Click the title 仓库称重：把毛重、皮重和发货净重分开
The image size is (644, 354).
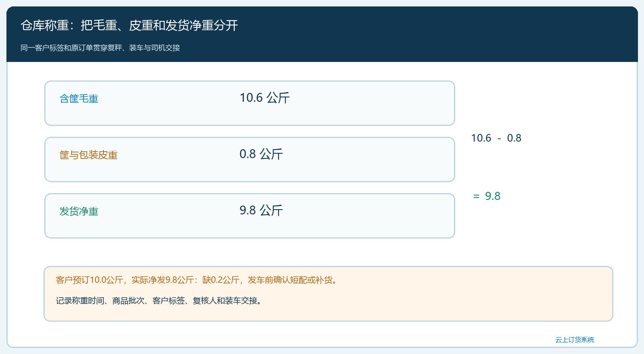129,25
